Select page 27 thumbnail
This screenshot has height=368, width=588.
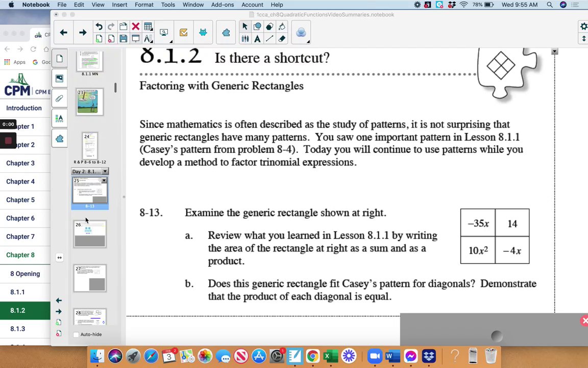coord(90,278)
